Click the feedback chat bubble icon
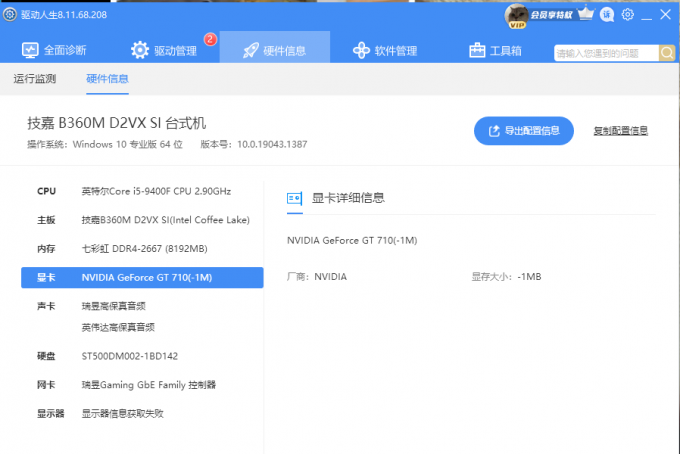The width and height of the screenshot is (680, 454). 607,15
